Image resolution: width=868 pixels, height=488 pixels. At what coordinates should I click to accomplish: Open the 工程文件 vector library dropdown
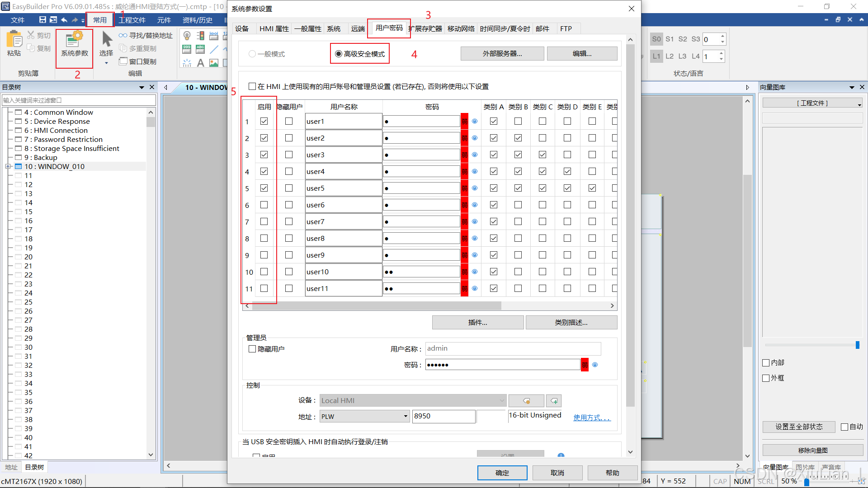coord(812,103)
